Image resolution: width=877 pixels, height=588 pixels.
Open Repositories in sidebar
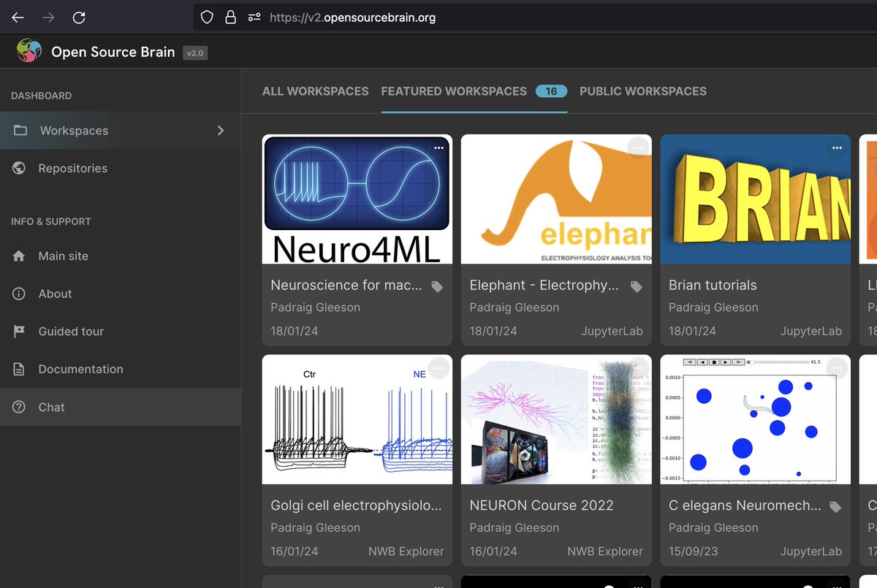[x=121, y=168]
